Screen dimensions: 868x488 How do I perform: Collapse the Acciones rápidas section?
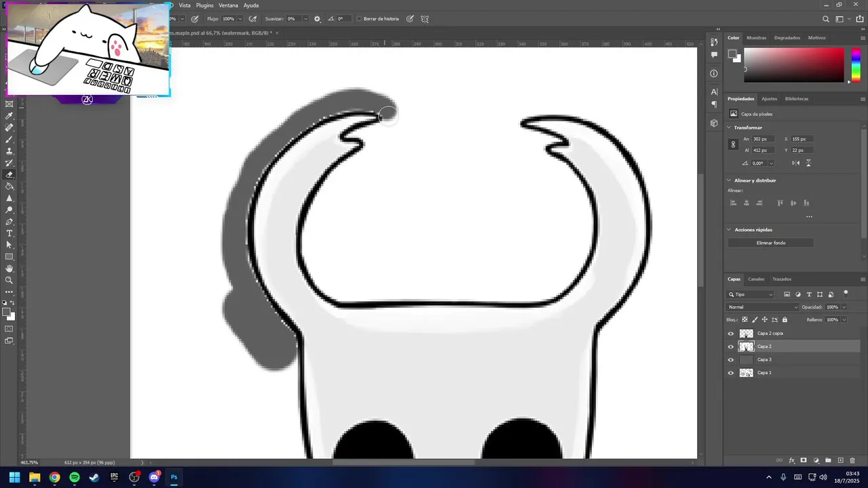729,230
